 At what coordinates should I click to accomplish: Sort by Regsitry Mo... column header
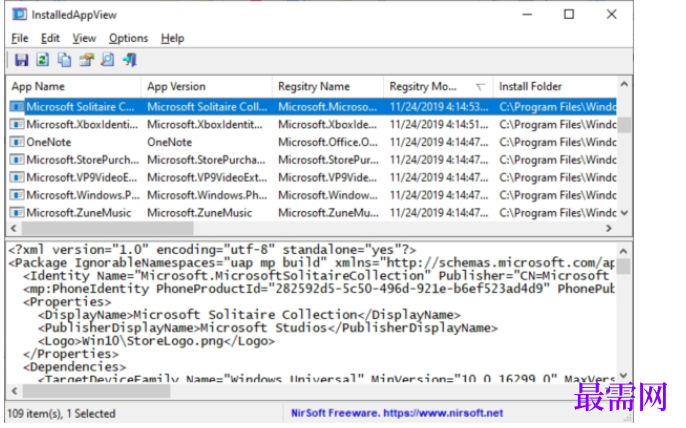pyautogui.click(x=438, y=87)
